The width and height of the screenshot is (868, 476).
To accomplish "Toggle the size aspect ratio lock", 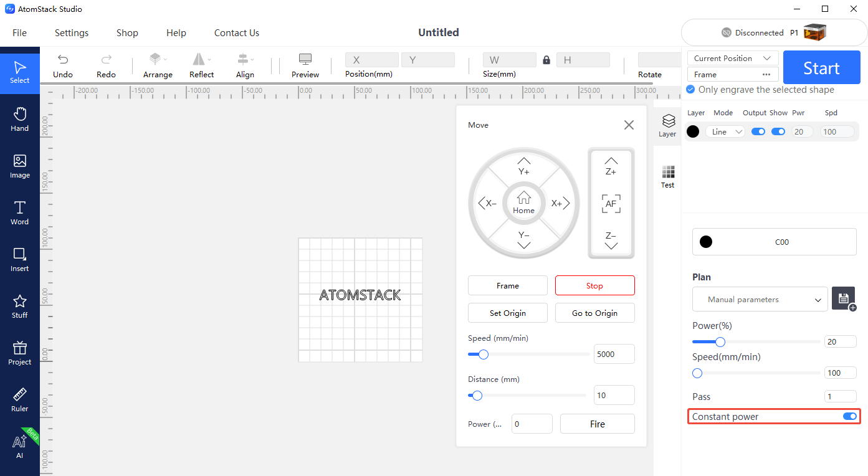I will pos(546,60).
